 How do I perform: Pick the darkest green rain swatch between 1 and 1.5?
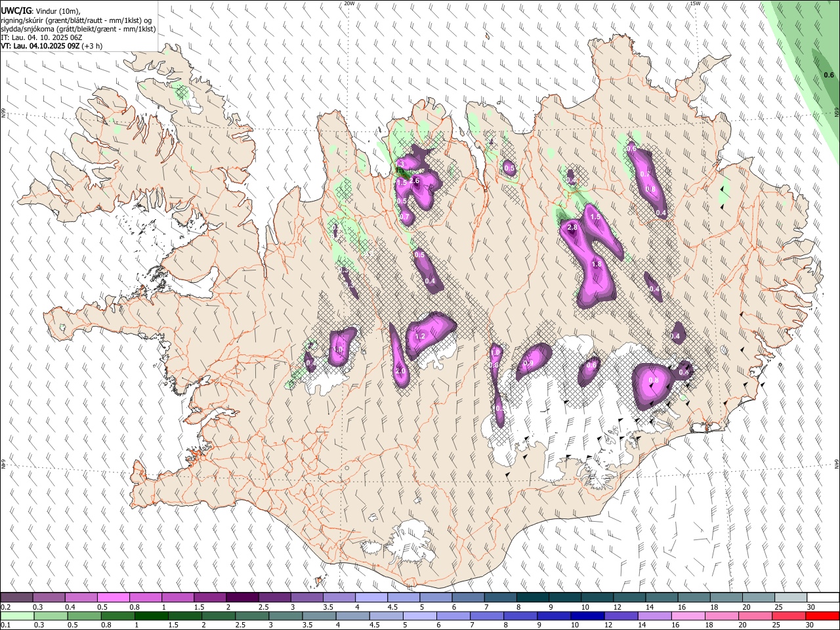(x=152, y=616)
